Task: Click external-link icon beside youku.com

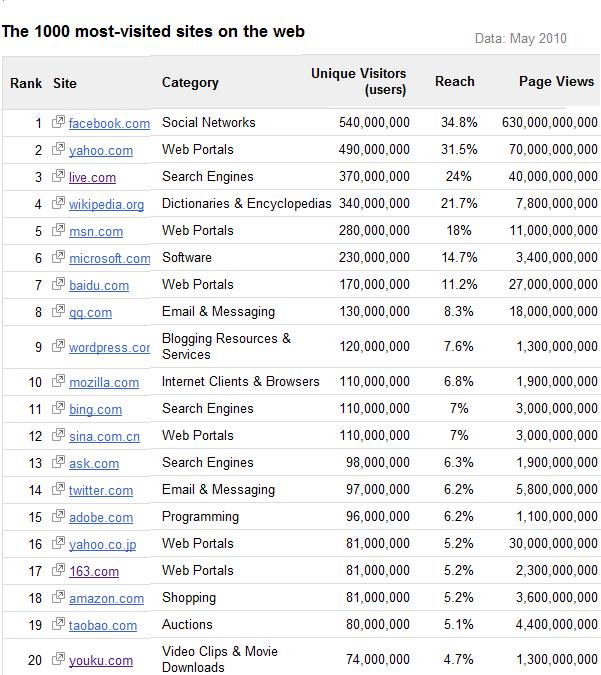Action: (x=58, y=659)
